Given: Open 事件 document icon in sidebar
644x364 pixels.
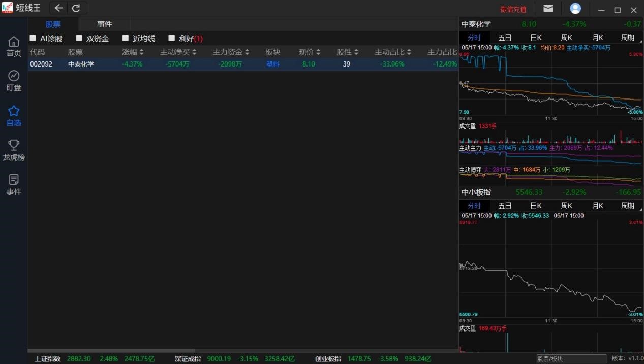Looking at the screenshot, I should 14,185.
